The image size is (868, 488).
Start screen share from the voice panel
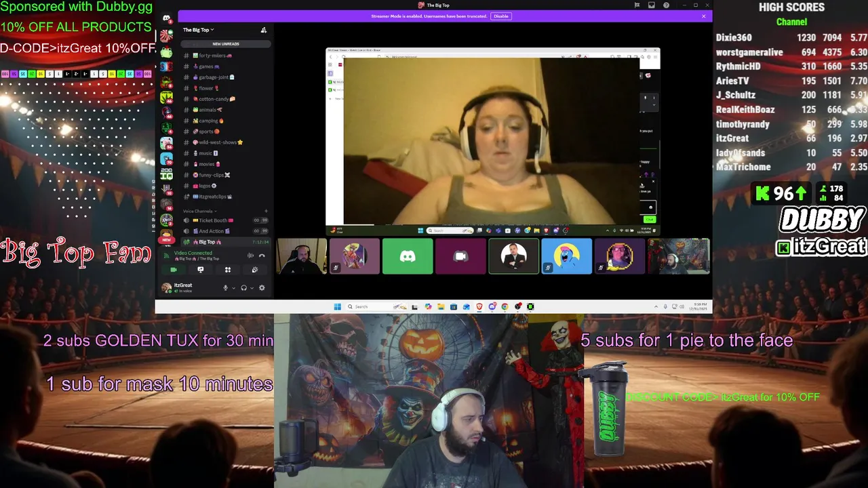(200, 270)
